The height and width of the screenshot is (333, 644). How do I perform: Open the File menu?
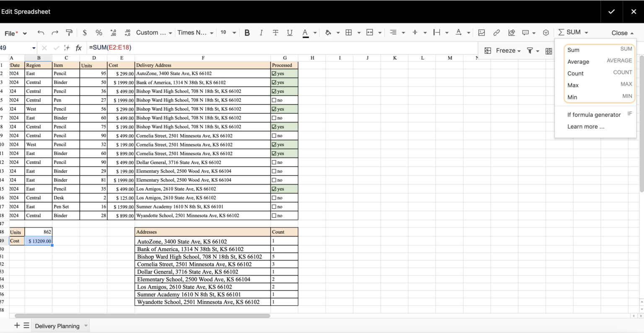(11, 32)
